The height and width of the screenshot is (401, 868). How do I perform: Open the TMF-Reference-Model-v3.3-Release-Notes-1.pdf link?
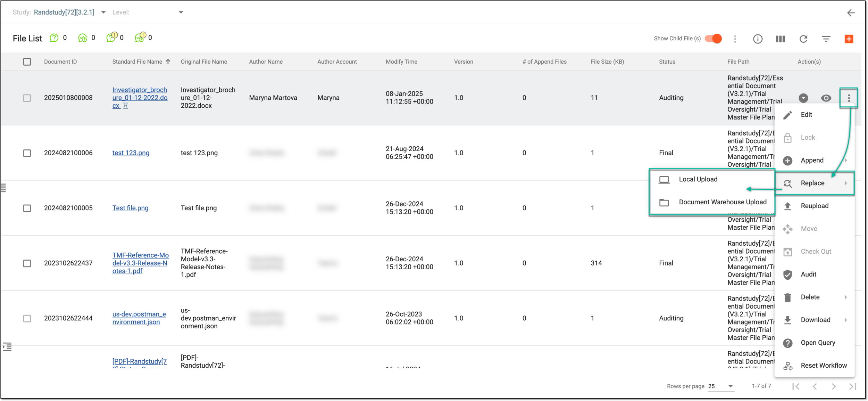(x=140, y=263)
